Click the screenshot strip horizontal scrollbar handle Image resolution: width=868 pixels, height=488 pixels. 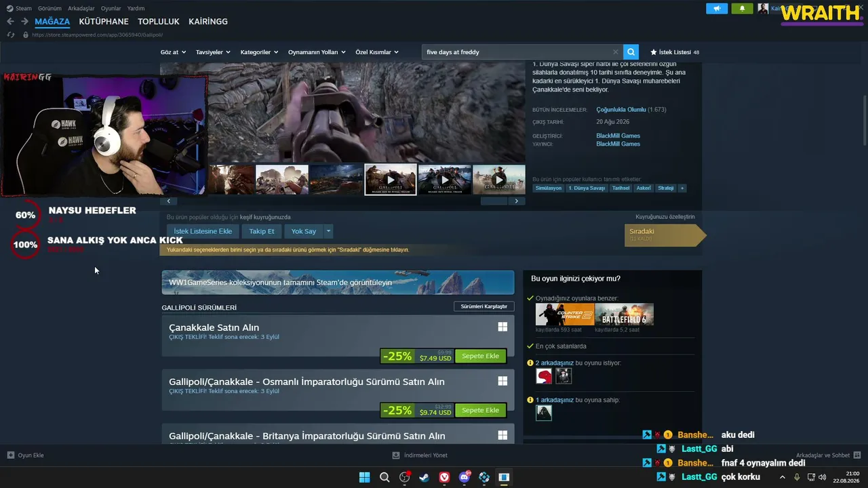pyautogui.click(x=494, y=201)
